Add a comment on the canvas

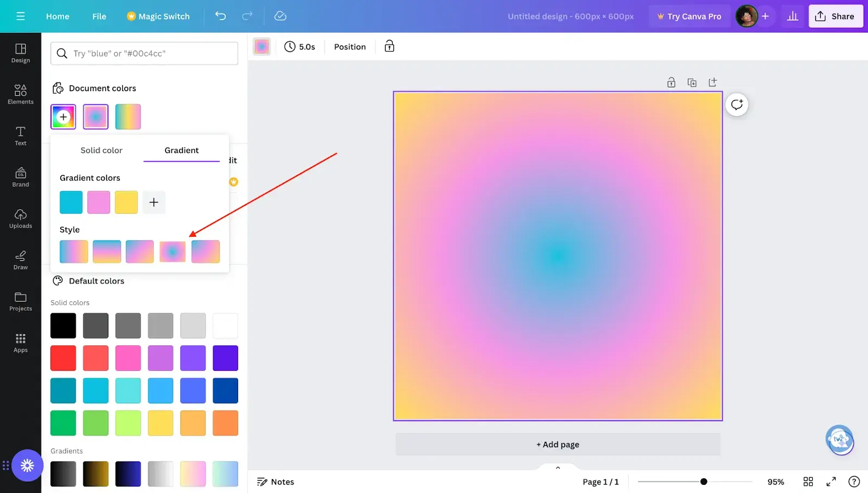tap(737, 104)
